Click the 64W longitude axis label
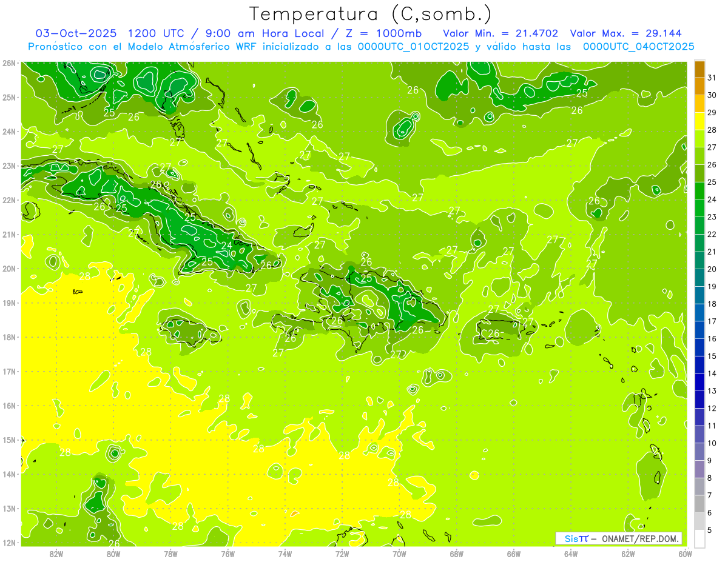 click(x=571, y=554)
